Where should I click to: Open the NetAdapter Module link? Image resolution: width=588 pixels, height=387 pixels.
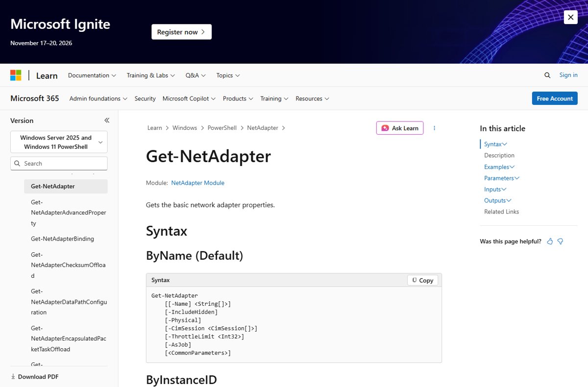tap(198, 183)
